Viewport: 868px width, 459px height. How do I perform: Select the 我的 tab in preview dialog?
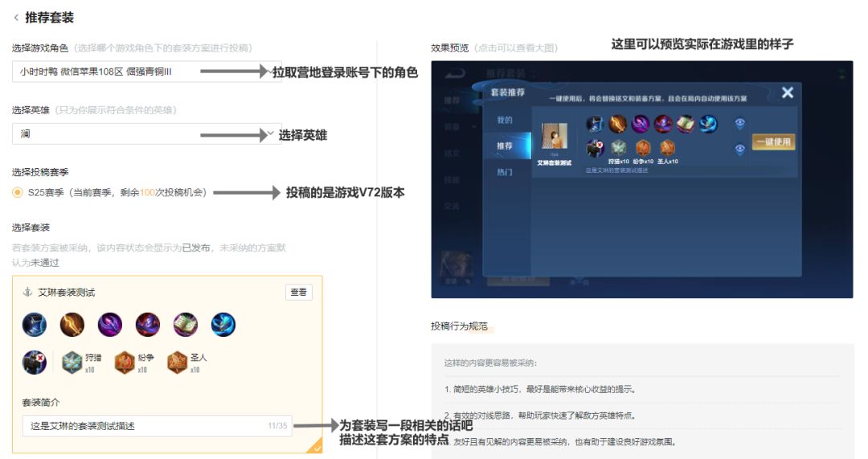504,120
